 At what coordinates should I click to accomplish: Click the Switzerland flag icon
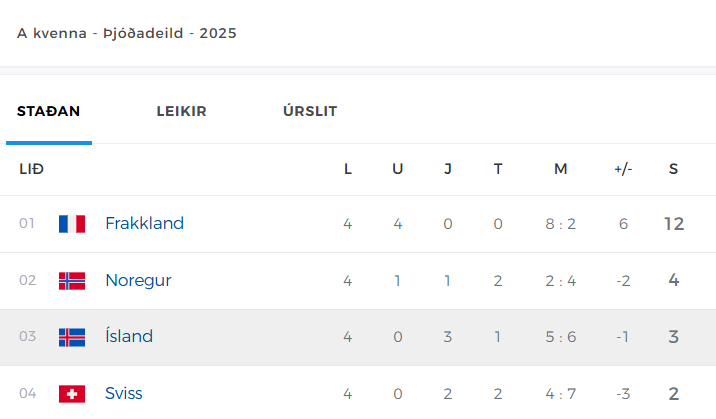[x=72, y=394]
